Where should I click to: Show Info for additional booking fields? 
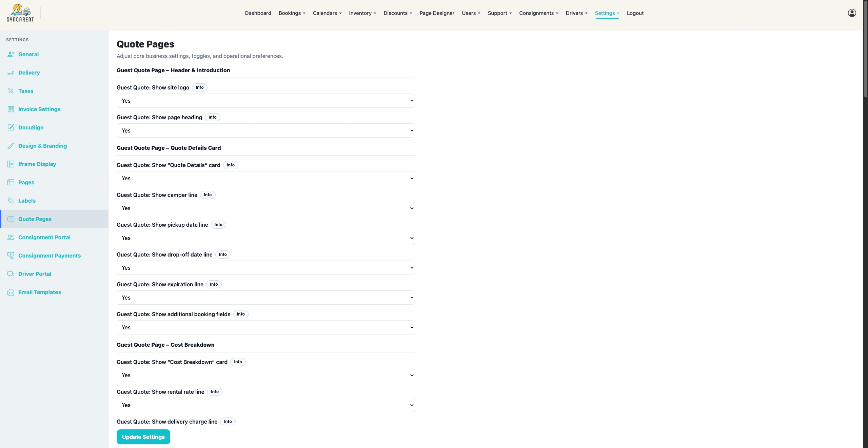241,314
